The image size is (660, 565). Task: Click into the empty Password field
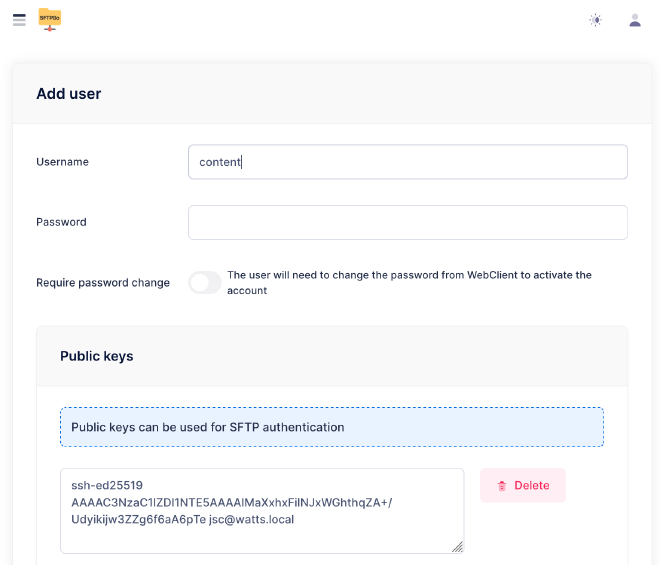(407, 222)
